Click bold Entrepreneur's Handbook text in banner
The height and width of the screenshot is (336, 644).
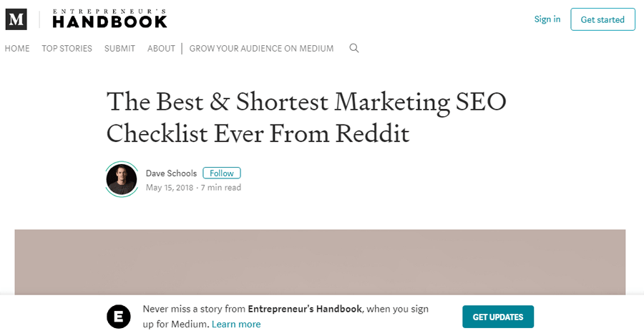pos(305,309)
